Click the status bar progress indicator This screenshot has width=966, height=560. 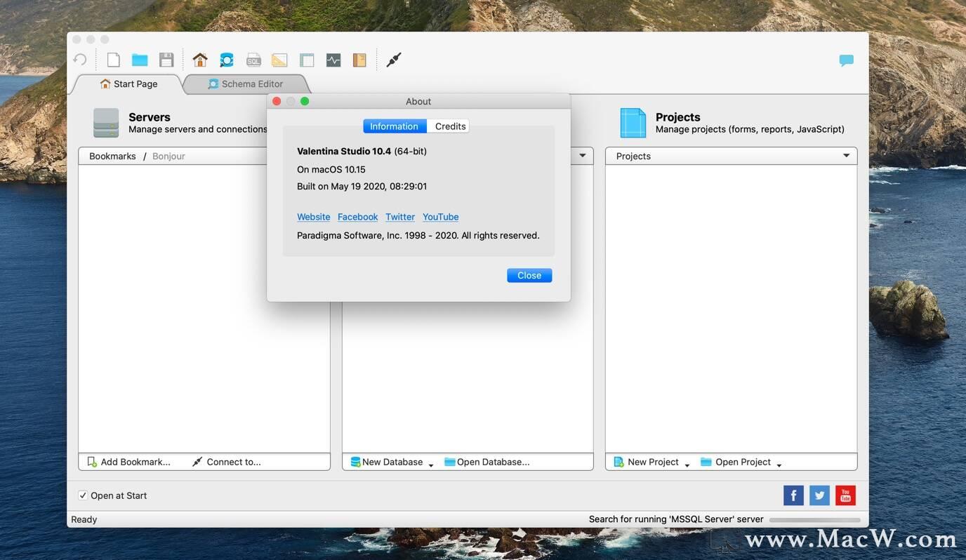815,520
